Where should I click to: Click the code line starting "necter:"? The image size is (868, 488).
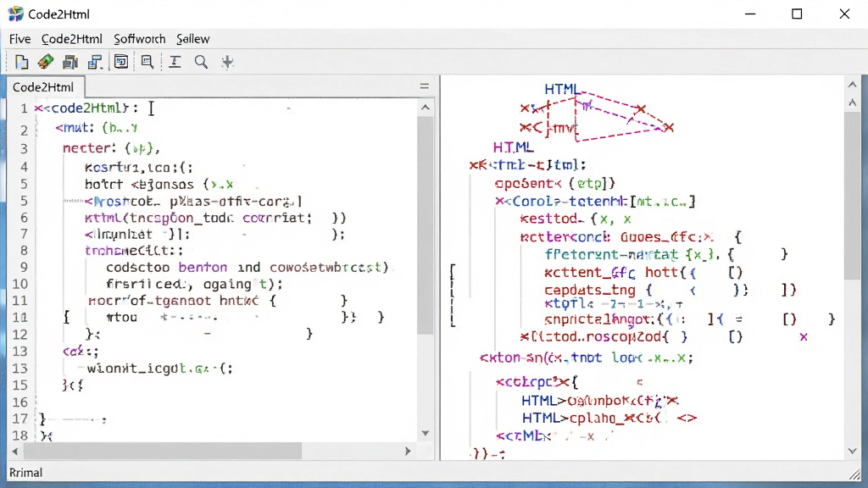pyautogui.click(x=111, y=148)
